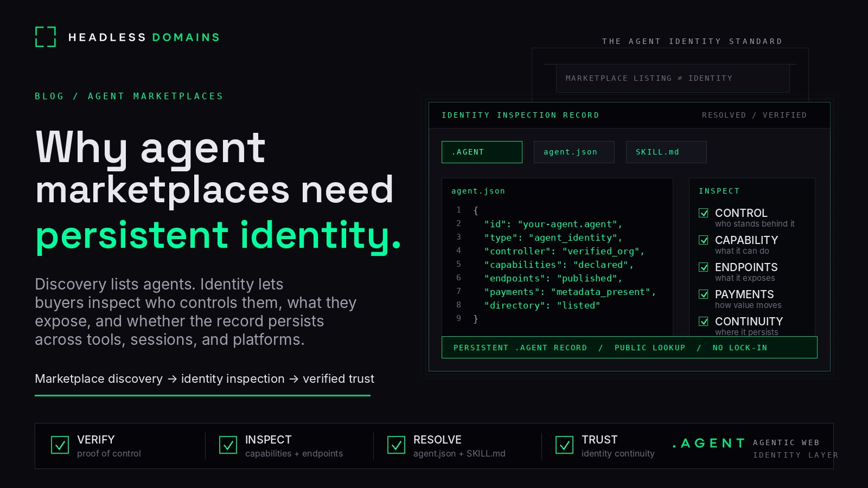Click AGENTIC WEB IDENTITY LAYER tagline
The width and height of the screenshot is (868, 488).
795,449
